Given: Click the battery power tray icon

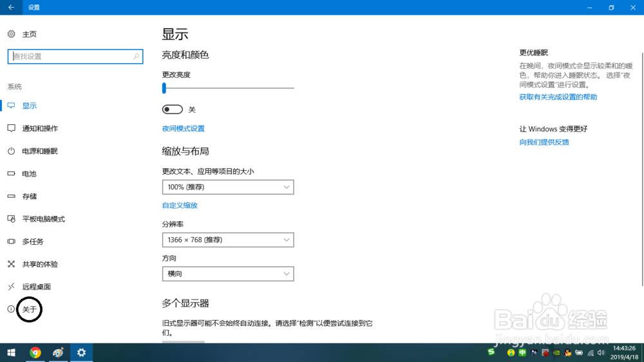Looking at the screenshot, I should (x=579, y=352).
